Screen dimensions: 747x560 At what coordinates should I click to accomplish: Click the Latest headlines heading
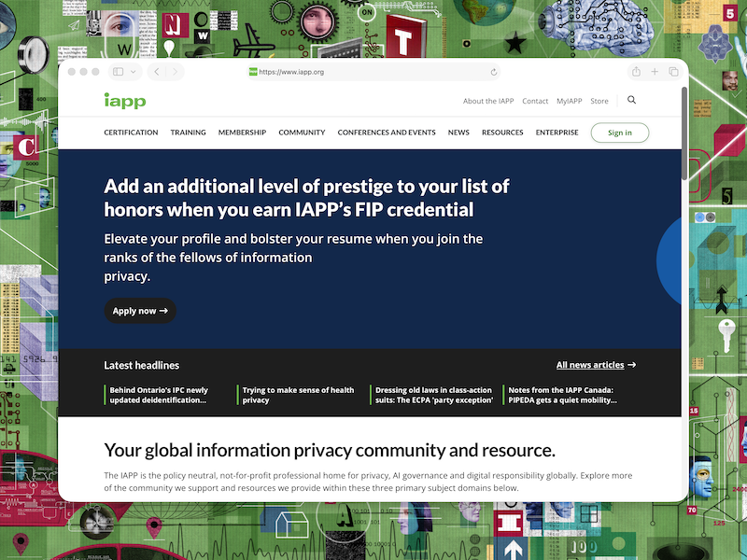tap(142, 365)
